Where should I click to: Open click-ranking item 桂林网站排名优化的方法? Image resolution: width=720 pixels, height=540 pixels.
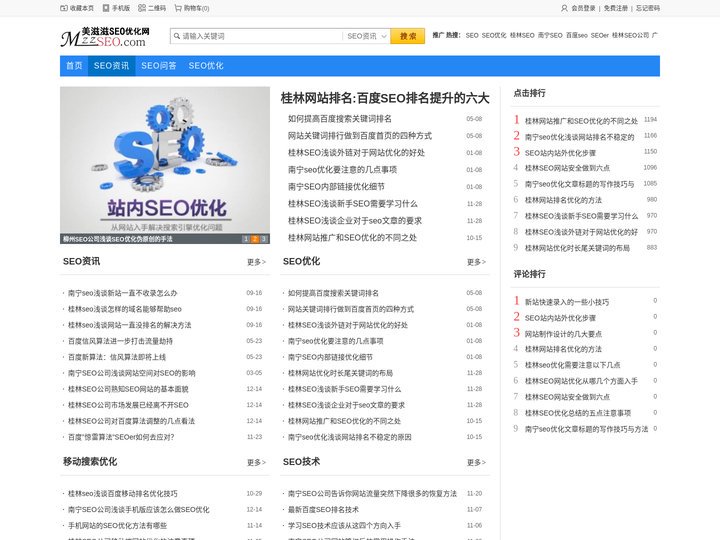(563, 200)
